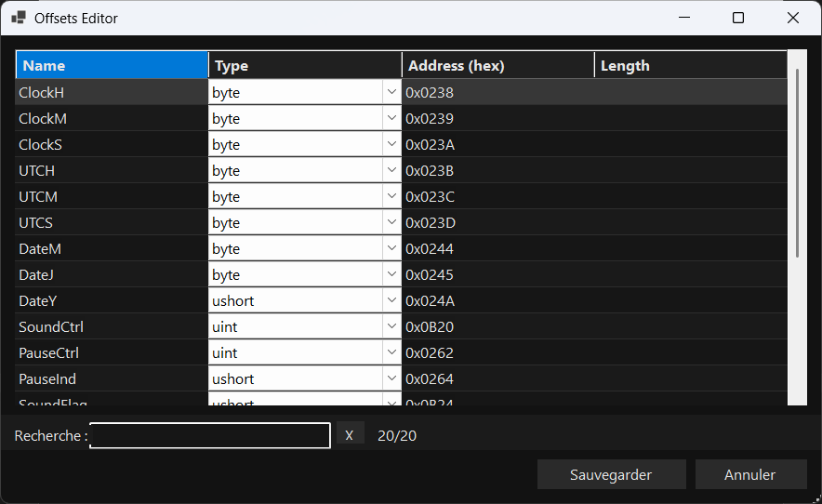
Task: Sort by the Name column header
Action: (112, 66)
